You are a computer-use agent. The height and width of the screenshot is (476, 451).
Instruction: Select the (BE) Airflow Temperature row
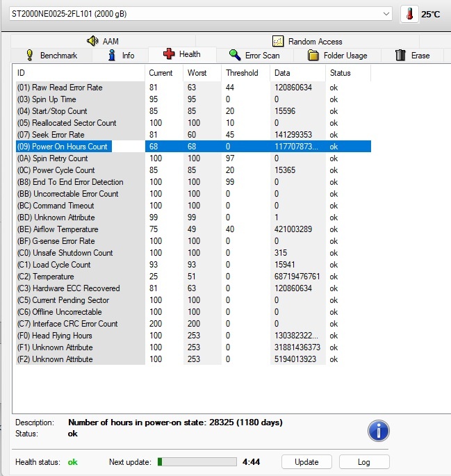(x=193, y=229)
